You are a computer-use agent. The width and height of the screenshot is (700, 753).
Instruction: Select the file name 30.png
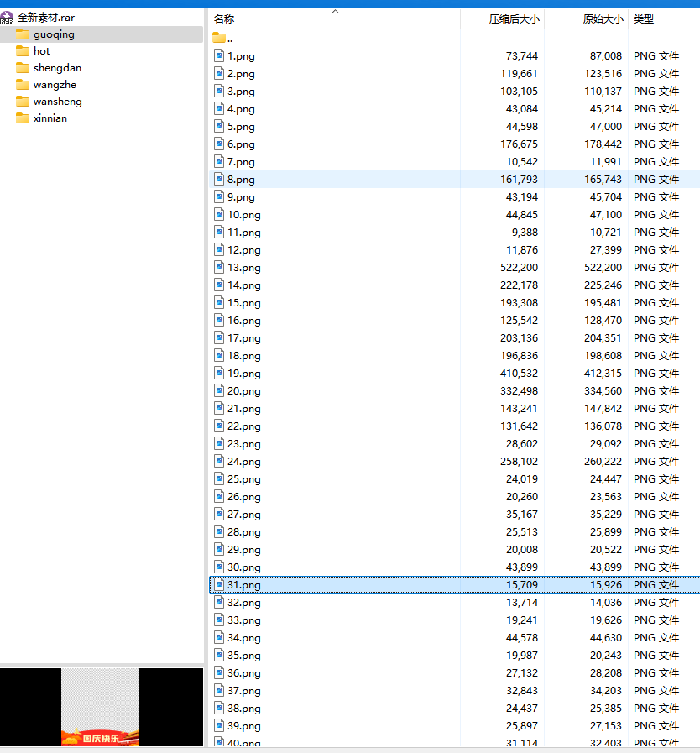(244, 567)
